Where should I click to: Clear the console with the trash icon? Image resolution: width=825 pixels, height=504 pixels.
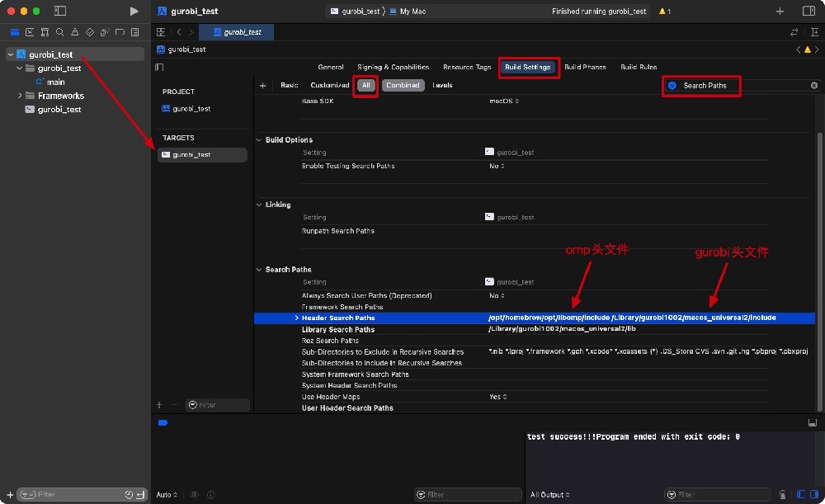tap(782, 495)
